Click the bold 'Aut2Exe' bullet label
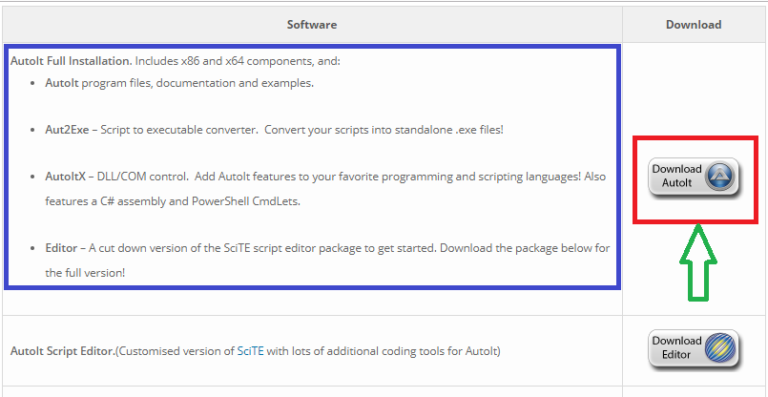This screenshot has height=397, width=768. (68, 130)
